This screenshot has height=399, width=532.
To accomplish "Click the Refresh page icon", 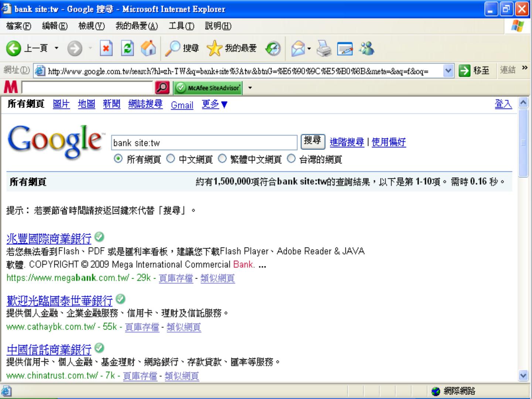I will click(127, 49).
